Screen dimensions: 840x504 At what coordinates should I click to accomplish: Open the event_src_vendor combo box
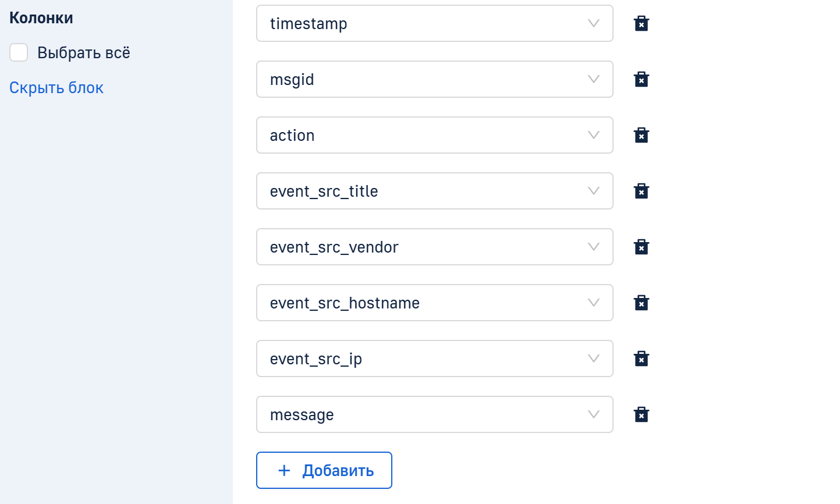coord(434,247)
